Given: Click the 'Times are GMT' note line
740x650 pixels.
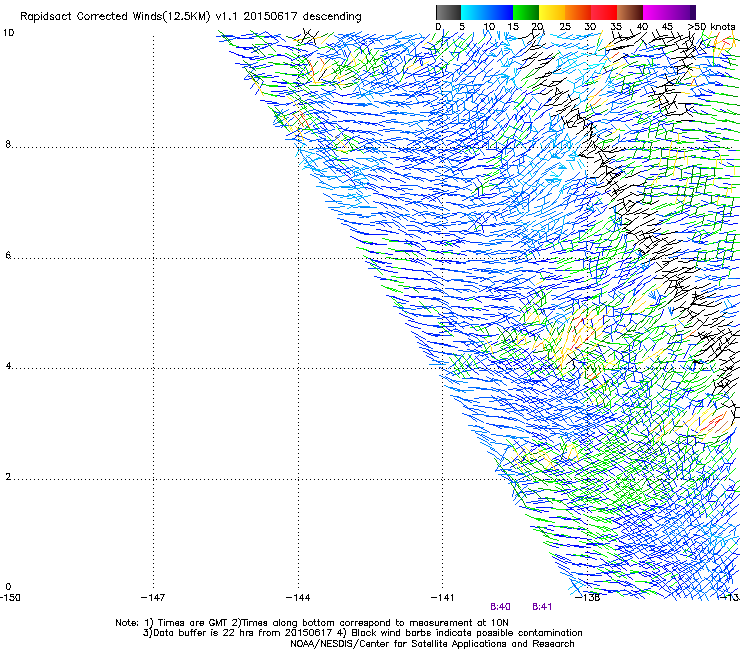Looking at the screenshot, I should click(x=312, y=623).
